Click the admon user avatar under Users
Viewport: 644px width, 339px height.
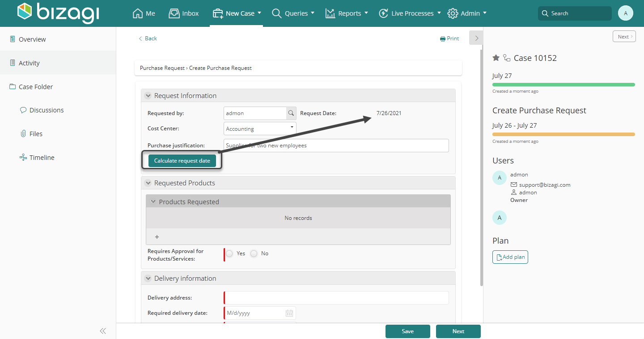(x=500, y=178)
